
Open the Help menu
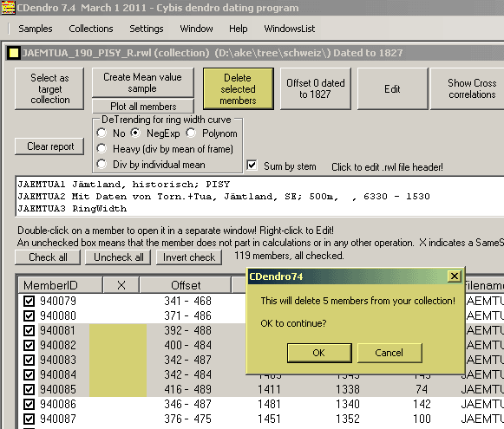click(x=239, y=29)
